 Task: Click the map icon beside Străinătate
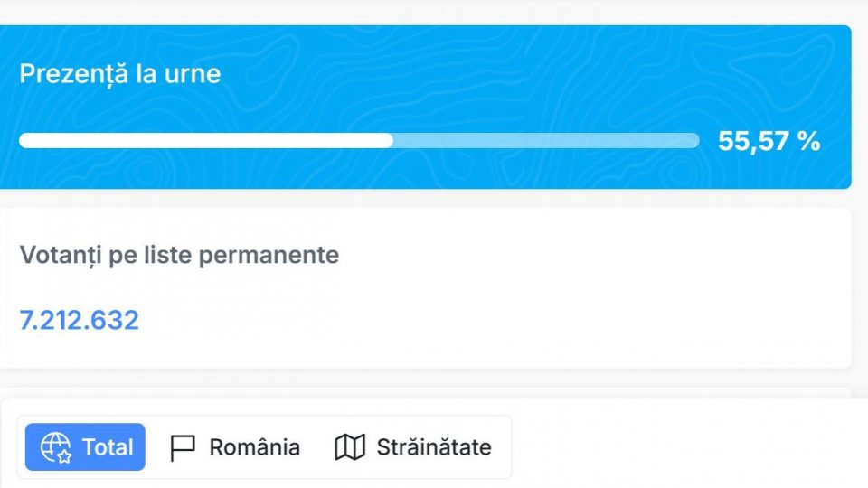(x=350, y=447)
